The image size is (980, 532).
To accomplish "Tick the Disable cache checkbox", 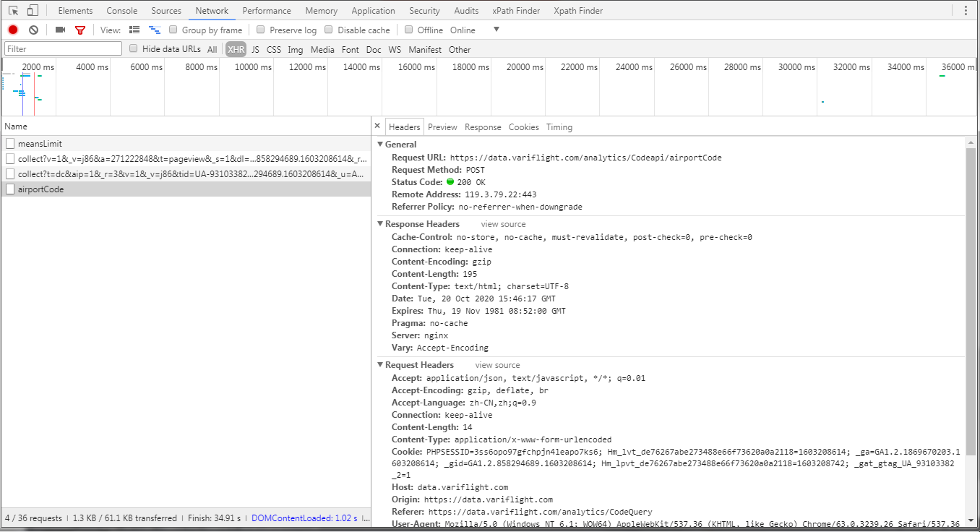I will (329, 30).
